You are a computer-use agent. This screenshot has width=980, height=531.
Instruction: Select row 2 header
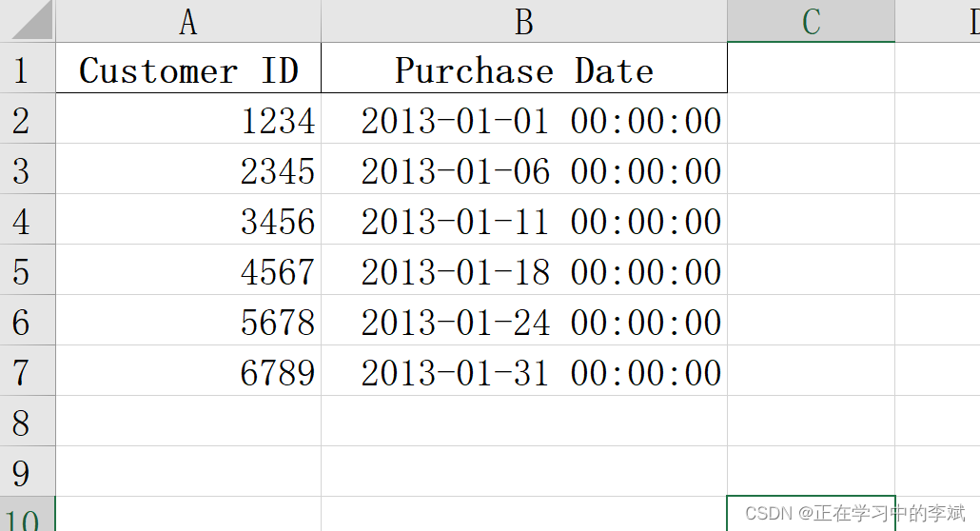[28, 118]
